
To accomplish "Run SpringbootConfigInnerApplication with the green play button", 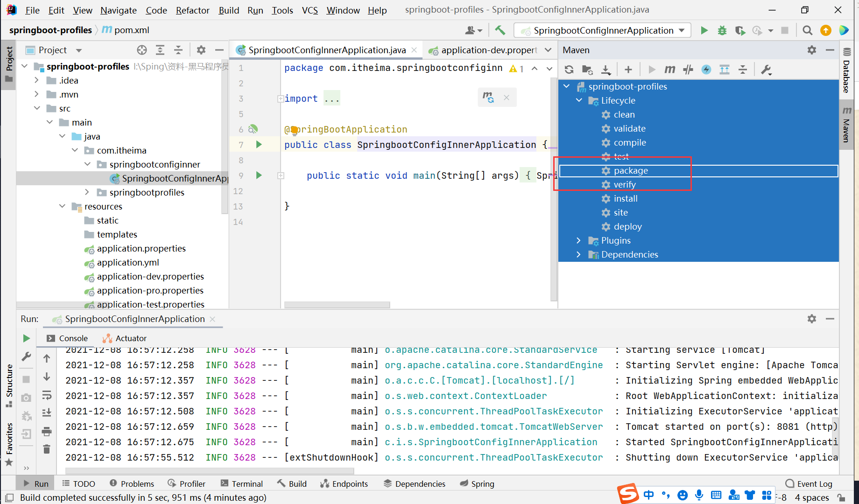I will tap(704, 30).
